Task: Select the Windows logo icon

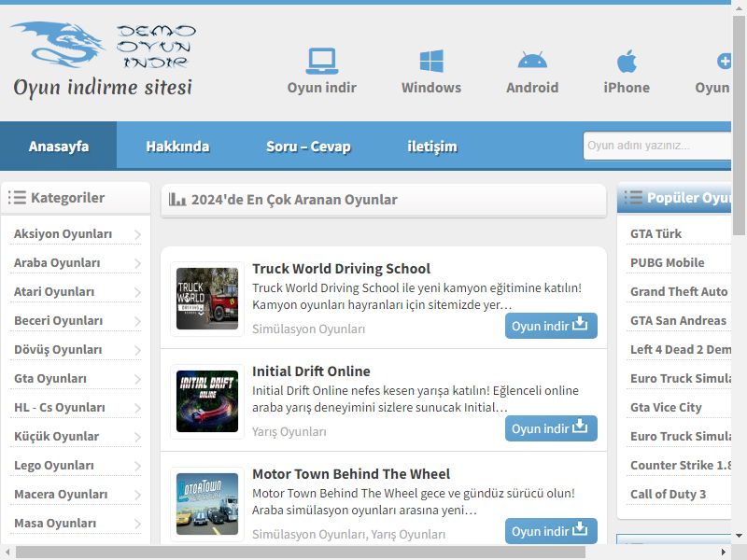Action: point(431,61)
